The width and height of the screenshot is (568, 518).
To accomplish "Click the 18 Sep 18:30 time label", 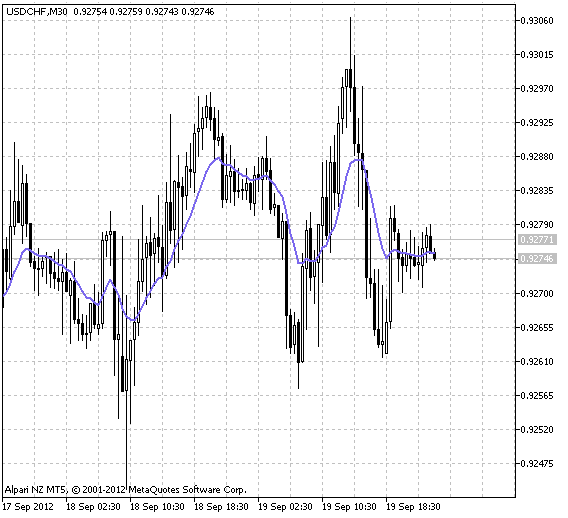I will click(221, 507).
